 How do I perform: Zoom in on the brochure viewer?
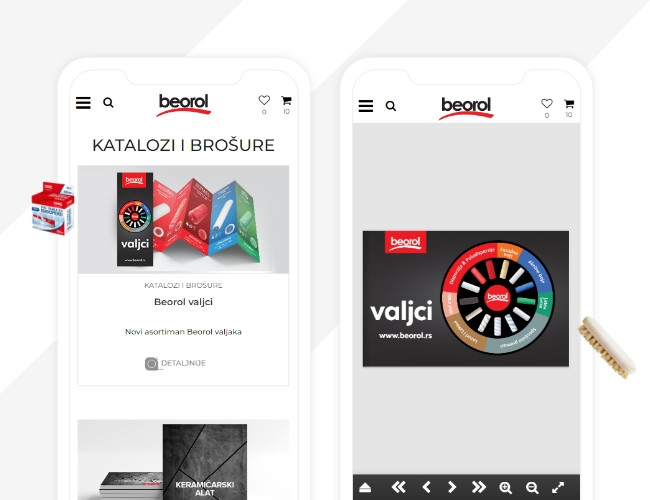pyautogui.click(x=505, y=488)
